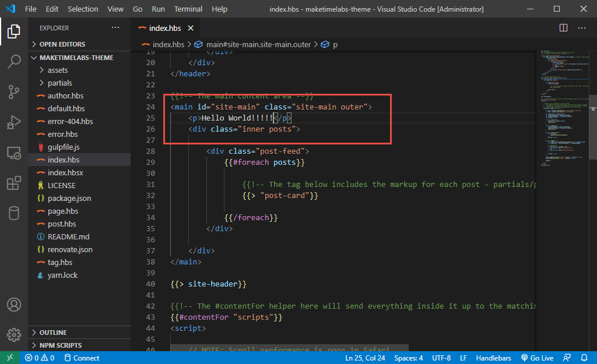
Task: Open yarn.lock in the explorer
Action: coord(79,275)
